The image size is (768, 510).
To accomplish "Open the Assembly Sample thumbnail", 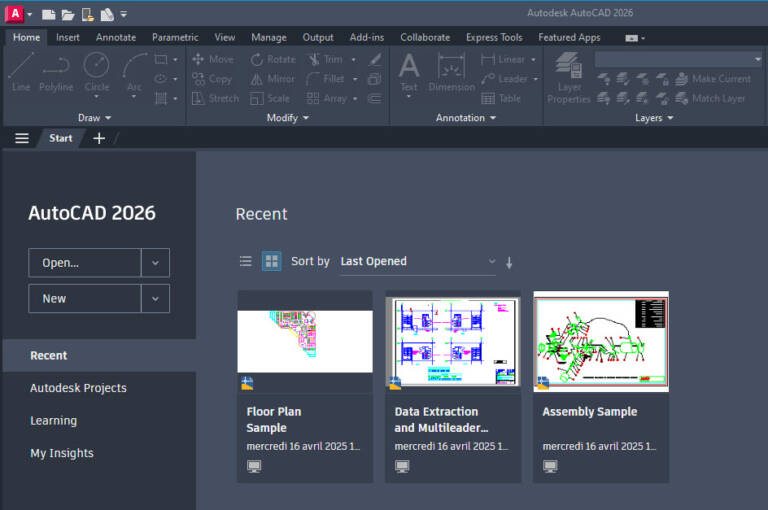I will tap(601, 341).
